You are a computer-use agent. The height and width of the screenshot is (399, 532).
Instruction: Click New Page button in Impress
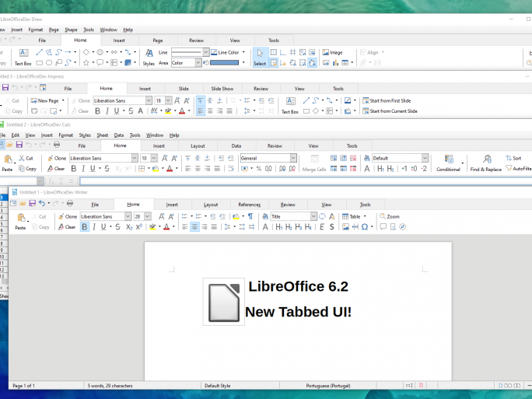point(45,100)
